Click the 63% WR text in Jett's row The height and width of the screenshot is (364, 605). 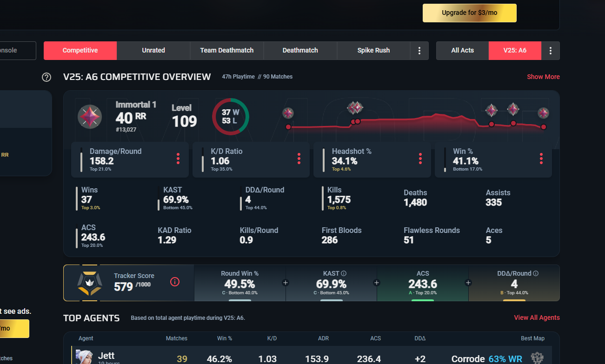click(505, 359)
